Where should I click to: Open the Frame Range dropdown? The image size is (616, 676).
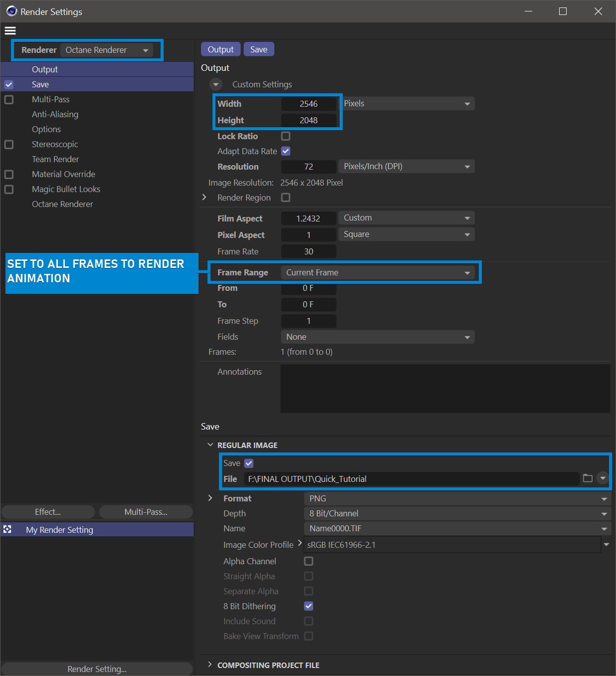pyautogui.click(x=378, y=272)
